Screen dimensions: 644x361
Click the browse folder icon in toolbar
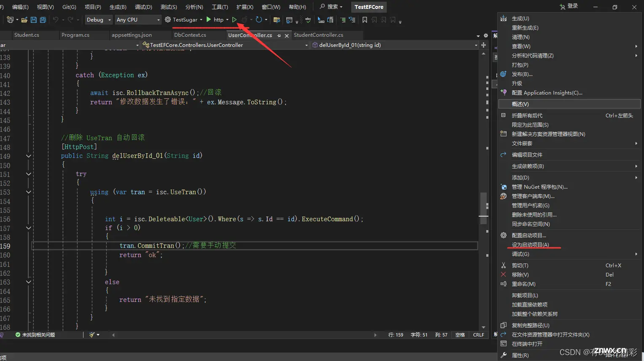[277, 20]
